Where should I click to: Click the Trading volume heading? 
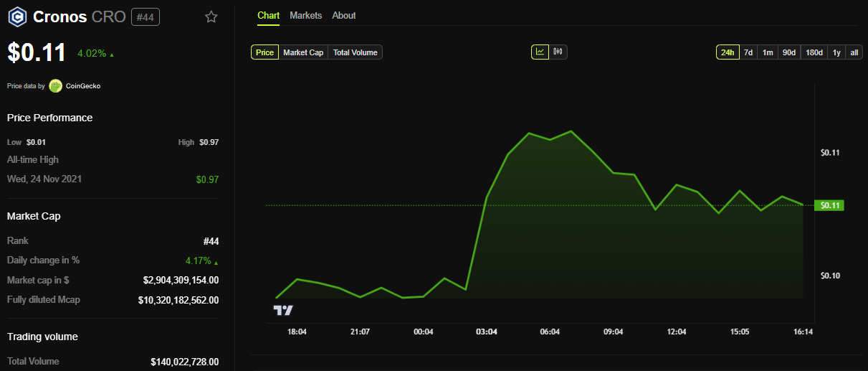(x=42, y=337)
